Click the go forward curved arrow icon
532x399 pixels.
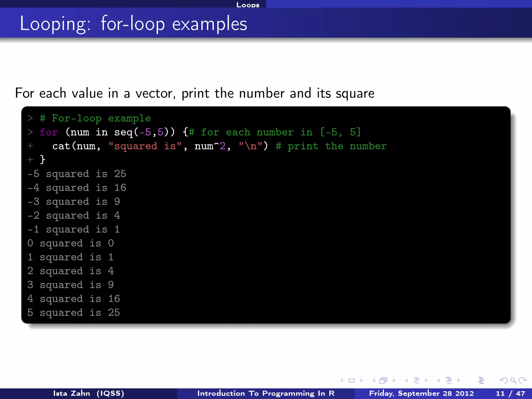click(523, 381)
